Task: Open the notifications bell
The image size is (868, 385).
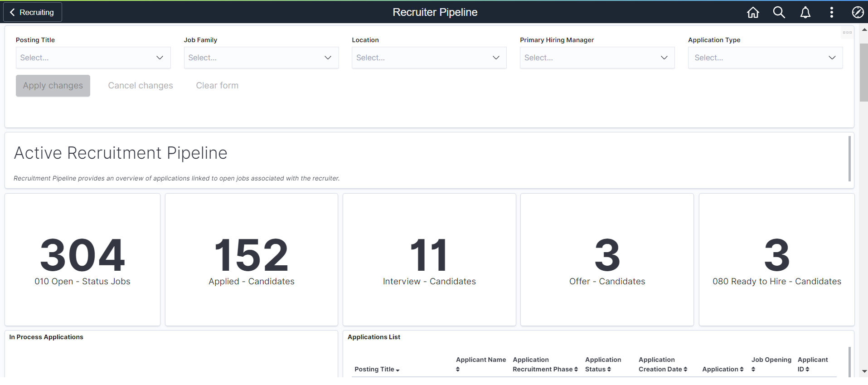Action: coord(805,12)
